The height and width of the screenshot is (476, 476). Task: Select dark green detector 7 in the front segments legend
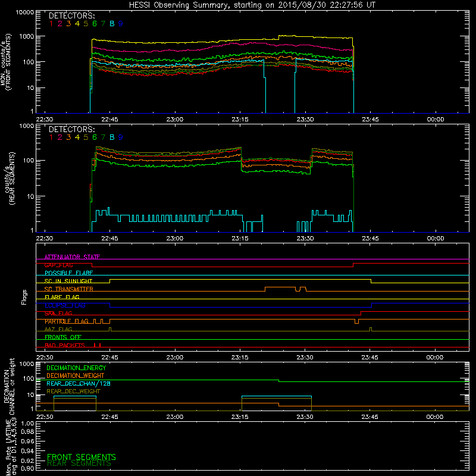click(103, 24)
